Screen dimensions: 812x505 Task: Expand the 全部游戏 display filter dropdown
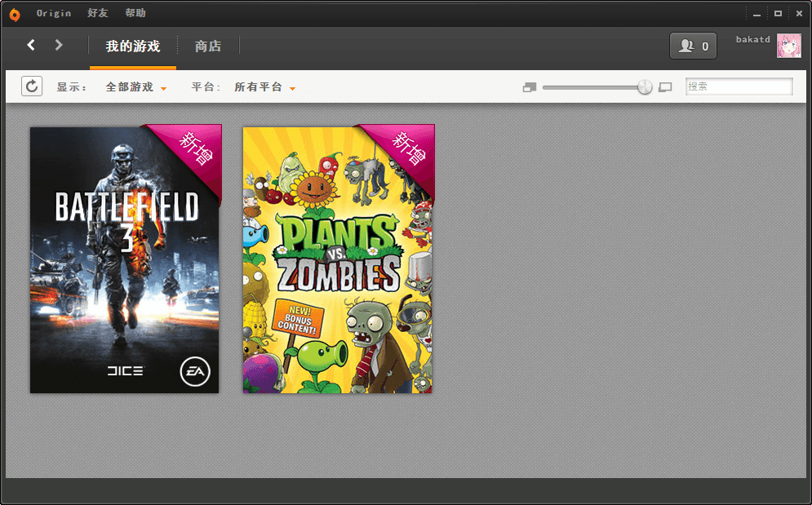tap(135, 87)
